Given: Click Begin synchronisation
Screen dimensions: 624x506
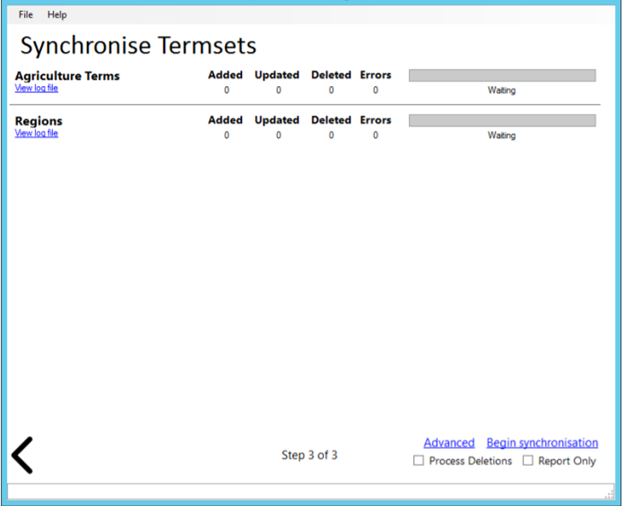Looking at the screenshot, I should [x=542, y=443].
